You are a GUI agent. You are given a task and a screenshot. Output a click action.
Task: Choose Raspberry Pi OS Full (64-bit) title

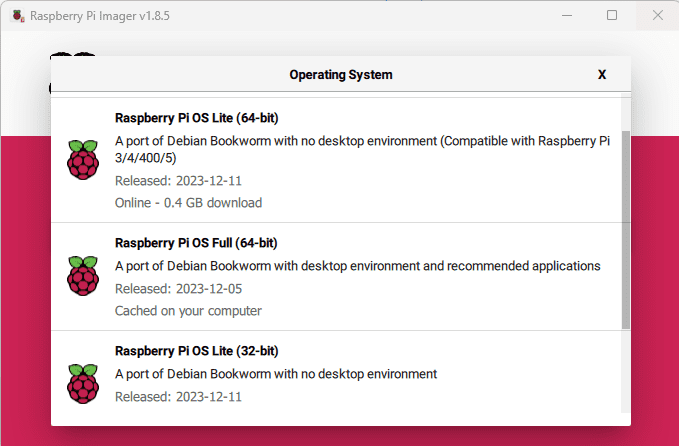(196, 243)
